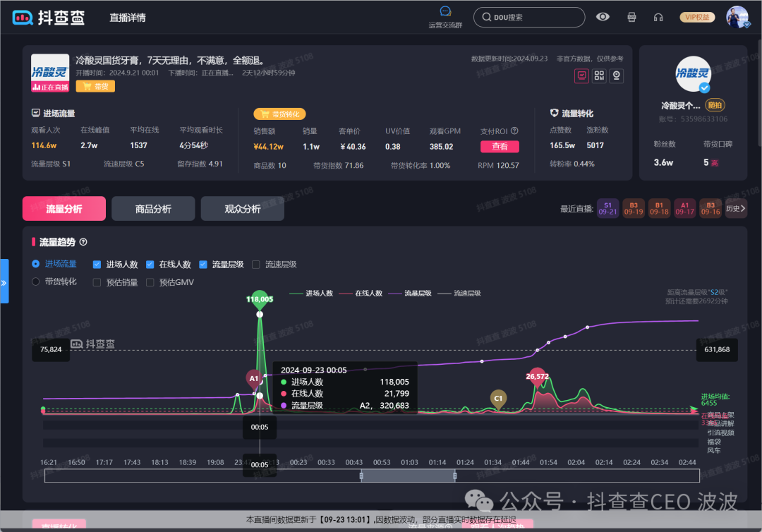Open the headset support icon
Screen dimensions: 762x532
point(658,18)
